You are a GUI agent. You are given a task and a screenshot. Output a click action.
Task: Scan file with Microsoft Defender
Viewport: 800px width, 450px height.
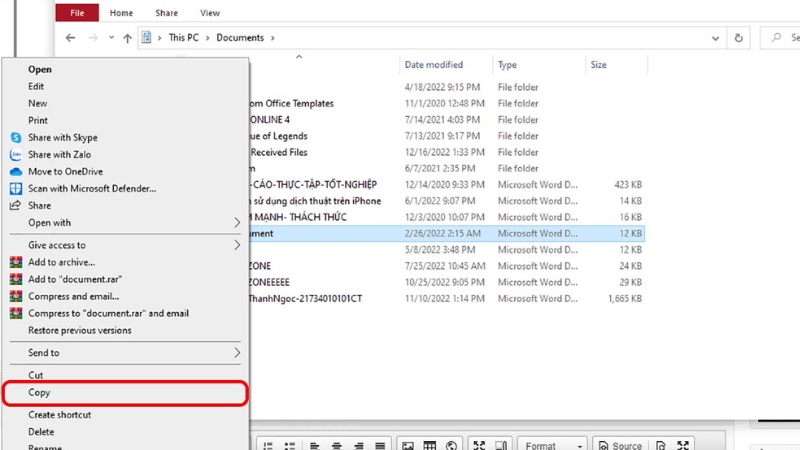click(x=91, y=189)
